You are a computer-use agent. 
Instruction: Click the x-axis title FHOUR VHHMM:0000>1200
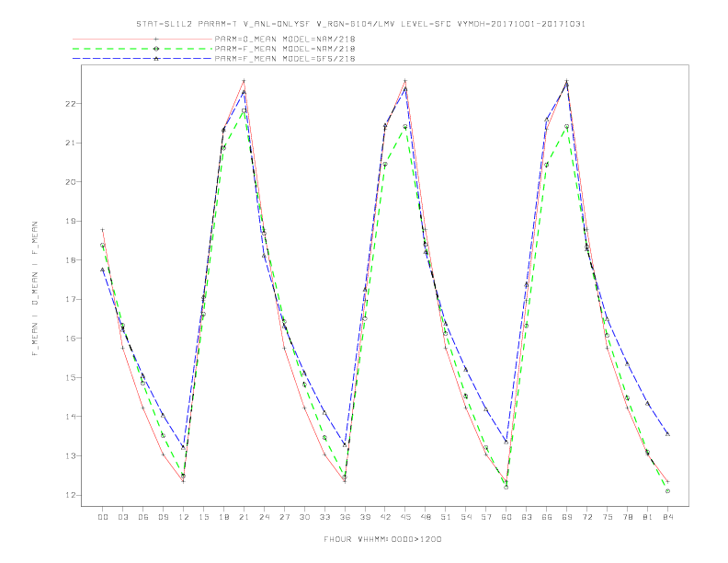[x=382, y=539]
